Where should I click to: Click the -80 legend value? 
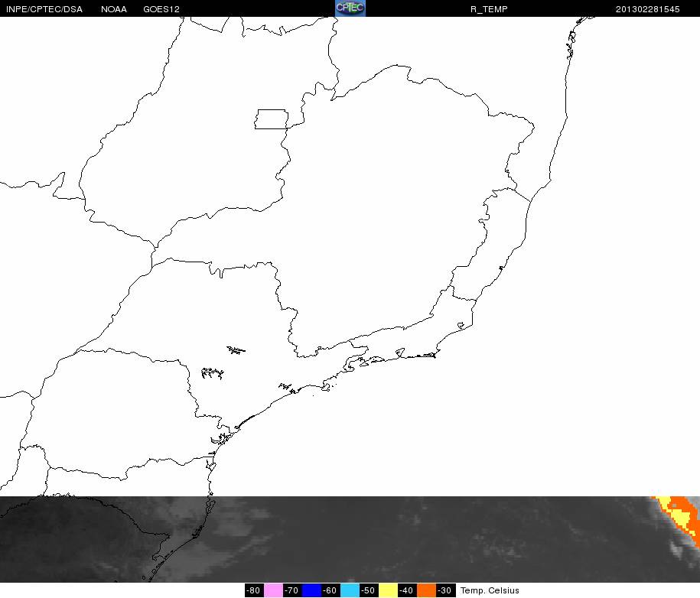254,590
